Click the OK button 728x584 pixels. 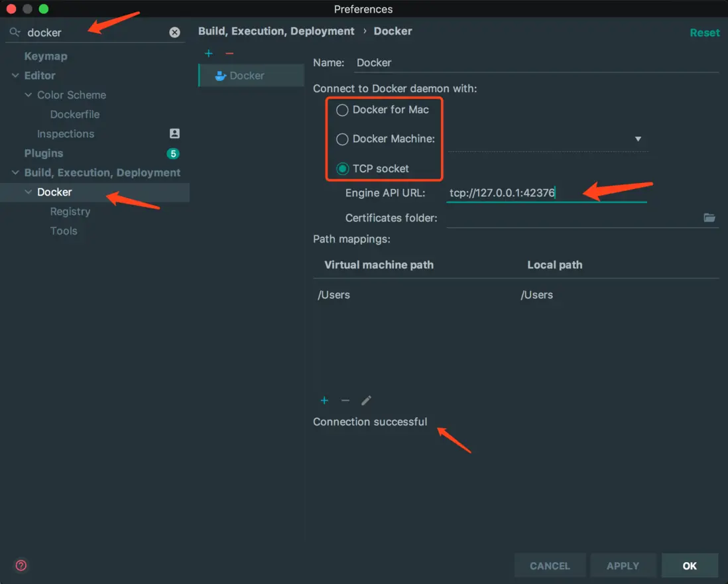pos(690,565)
